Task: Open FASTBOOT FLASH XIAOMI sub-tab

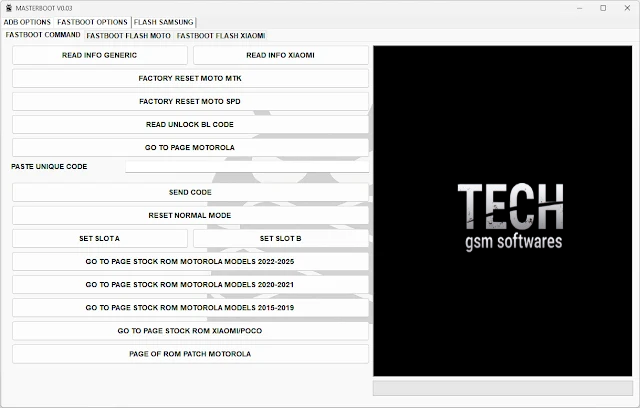Action: [x=221, y=36]
